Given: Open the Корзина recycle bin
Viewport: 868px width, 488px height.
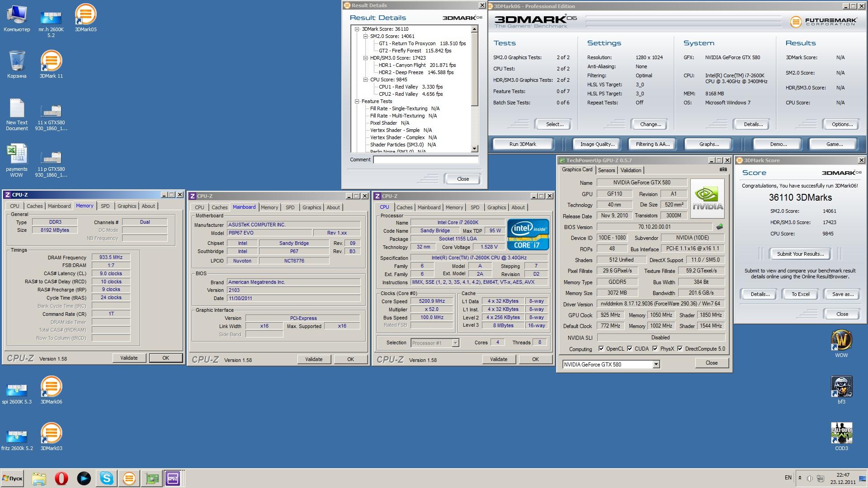Looking at the screenshot, I should click(x=17, y=65).
